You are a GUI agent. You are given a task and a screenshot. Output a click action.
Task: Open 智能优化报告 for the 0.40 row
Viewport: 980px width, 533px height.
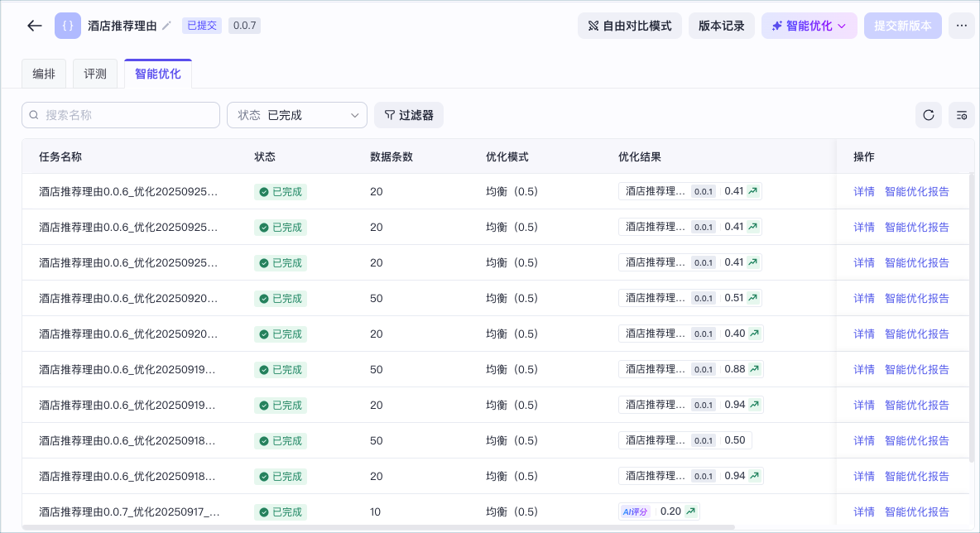[x=917, y=334]
